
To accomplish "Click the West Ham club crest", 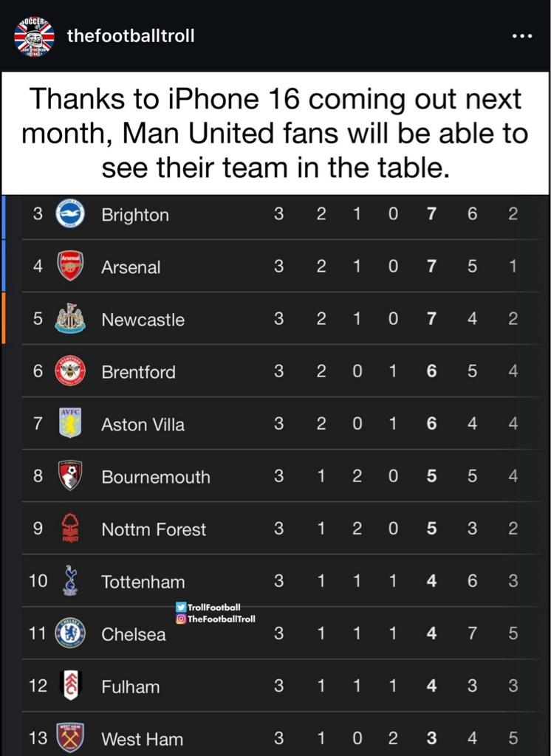I will click(70, 738).
